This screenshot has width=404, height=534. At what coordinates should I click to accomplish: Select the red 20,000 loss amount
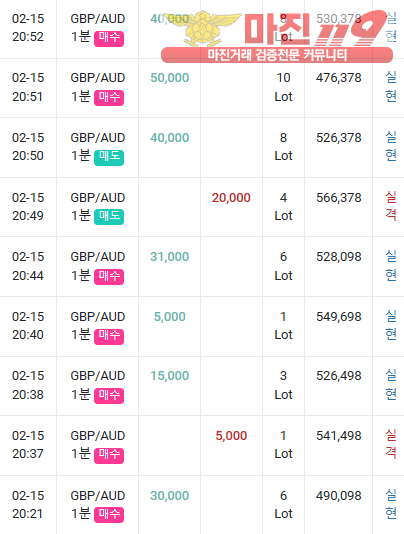[231, 198]
